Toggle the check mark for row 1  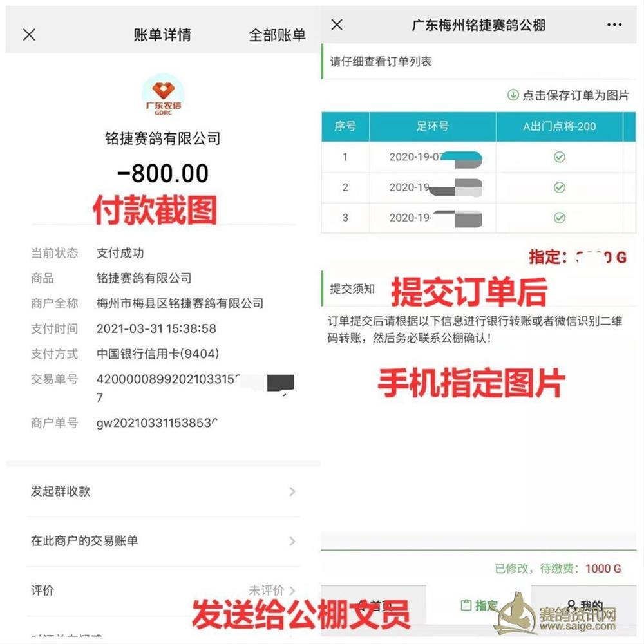click(x=560, y=157)
